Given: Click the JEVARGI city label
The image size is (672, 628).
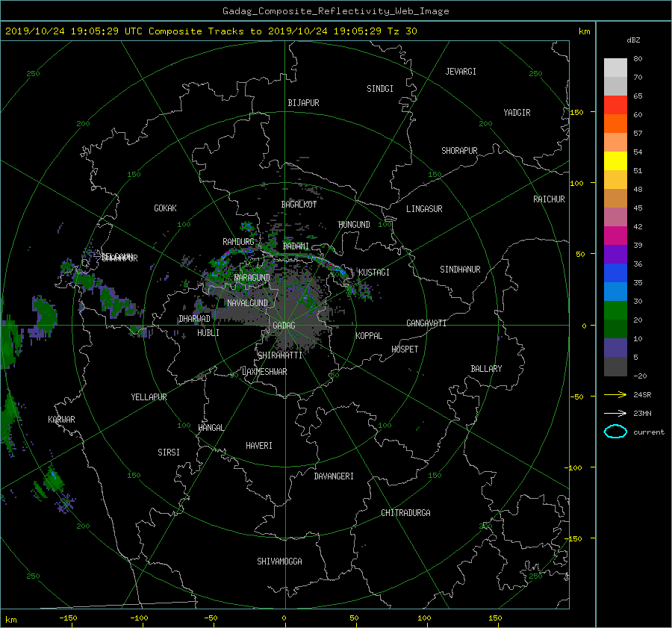Looking at the screenshot, I should point(461,72).
